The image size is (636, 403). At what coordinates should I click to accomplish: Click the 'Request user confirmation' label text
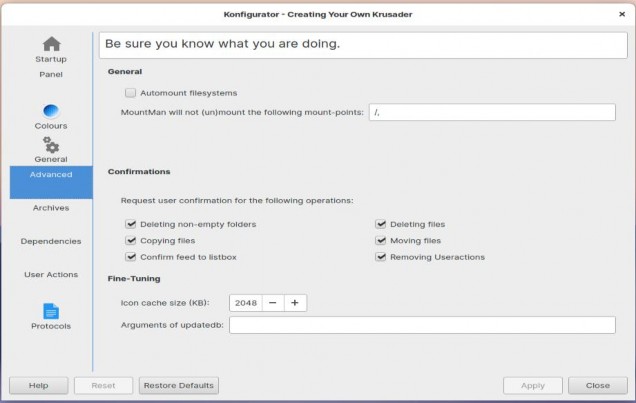tap(237, 200)
